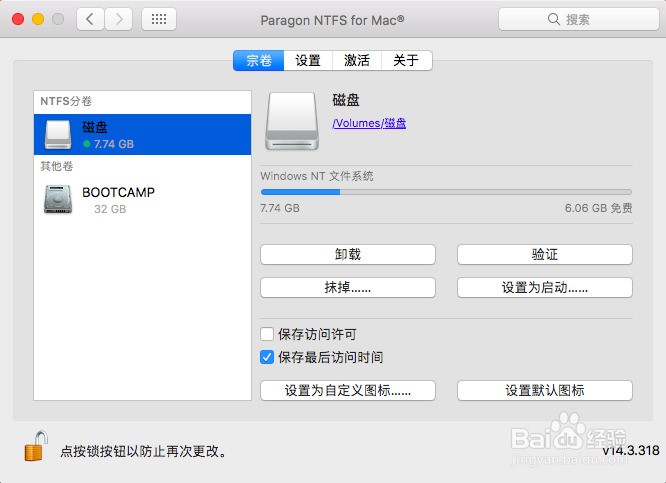Open the 激活 tab
This screenshot has height=483, width=666.
click(x=357, y=60)
